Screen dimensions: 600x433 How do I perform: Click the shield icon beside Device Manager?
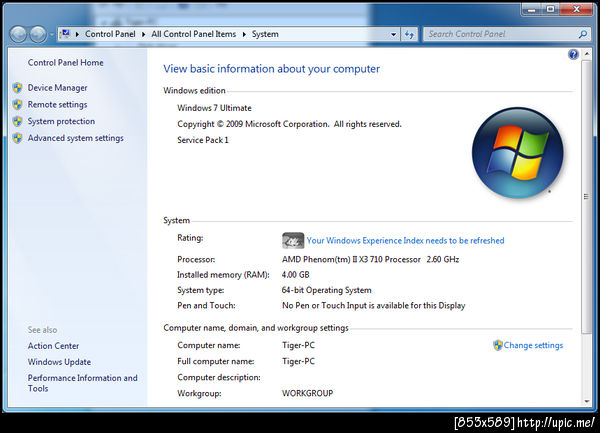coord(17,88)
